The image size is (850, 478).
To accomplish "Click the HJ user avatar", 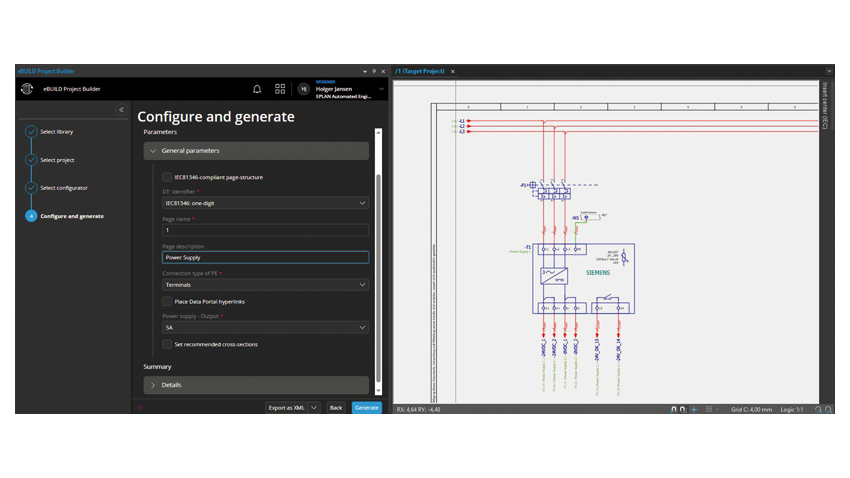I will [304, 89].
